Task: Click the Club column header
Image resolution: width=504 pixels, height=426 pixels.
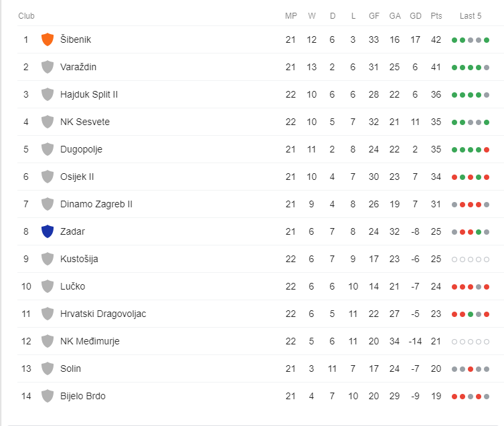Action: coord(26,15)
